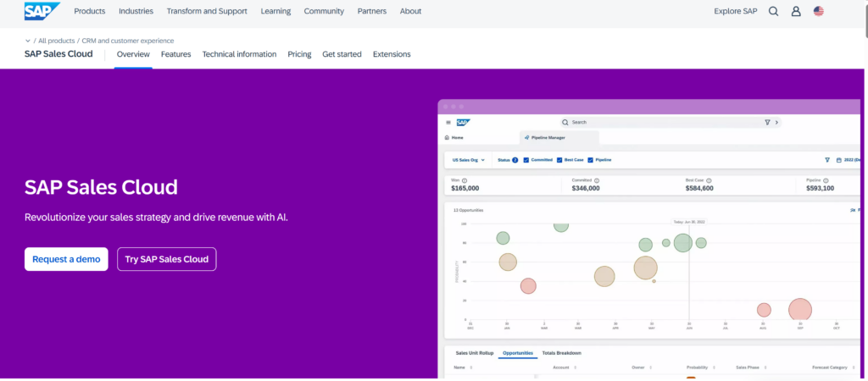Viewport: 868px width, 381px height.
Task: Click the Request a demo button
Action: pyautogui.click(x=66, y=259)
